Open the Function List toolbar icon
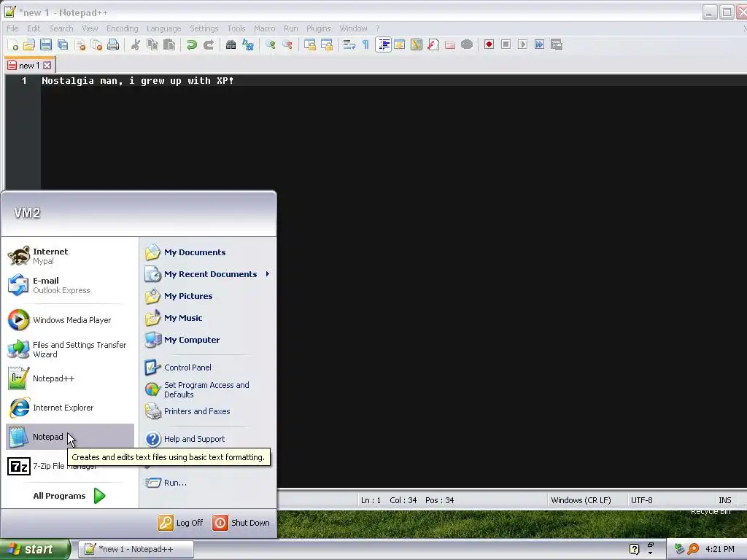Viewport: 747px width, 560px height. [x=433, y=44]
